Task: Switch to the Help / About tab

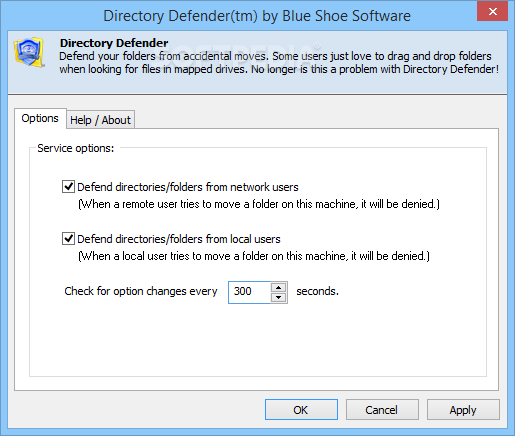Action: coord(100,120)
